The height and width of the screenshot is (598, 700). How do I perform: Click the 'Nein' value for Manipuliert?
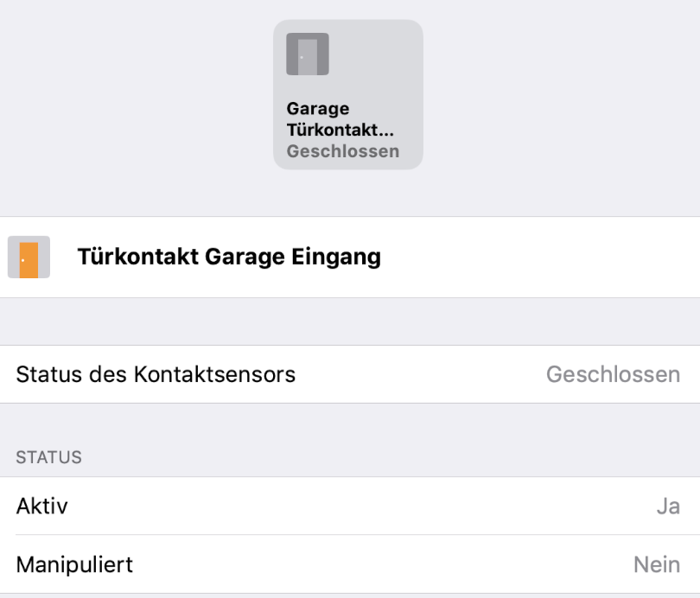tap(656, 564)
